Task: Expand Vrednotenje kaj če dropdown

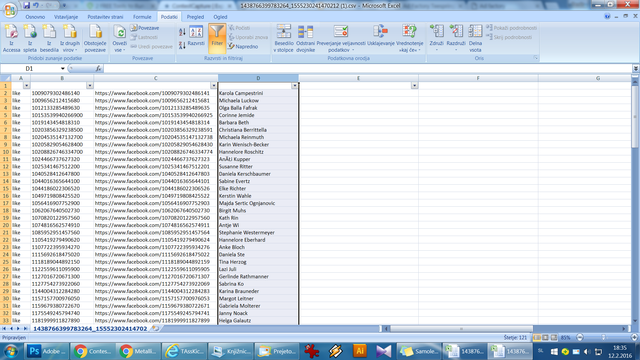Action: tap(409, 47)
